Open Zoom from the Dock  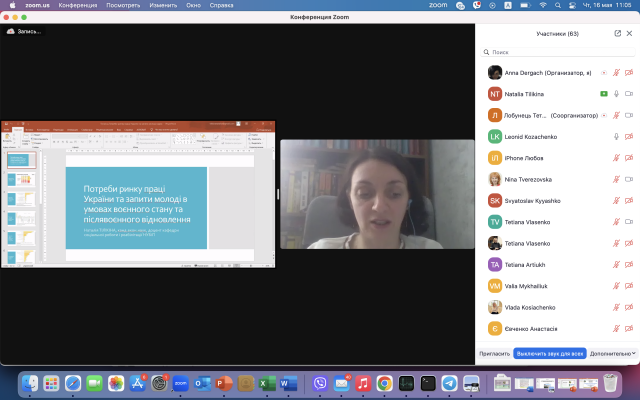180,383
